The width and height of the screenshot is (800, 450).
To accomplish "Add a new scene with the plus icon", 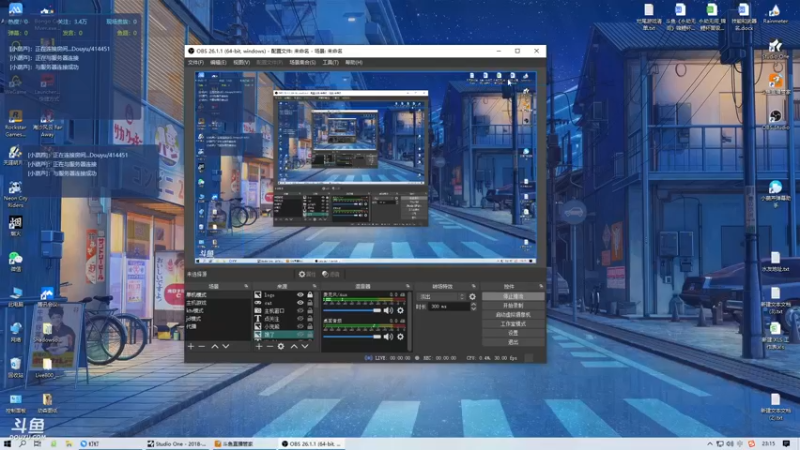I will pos(191,346).
